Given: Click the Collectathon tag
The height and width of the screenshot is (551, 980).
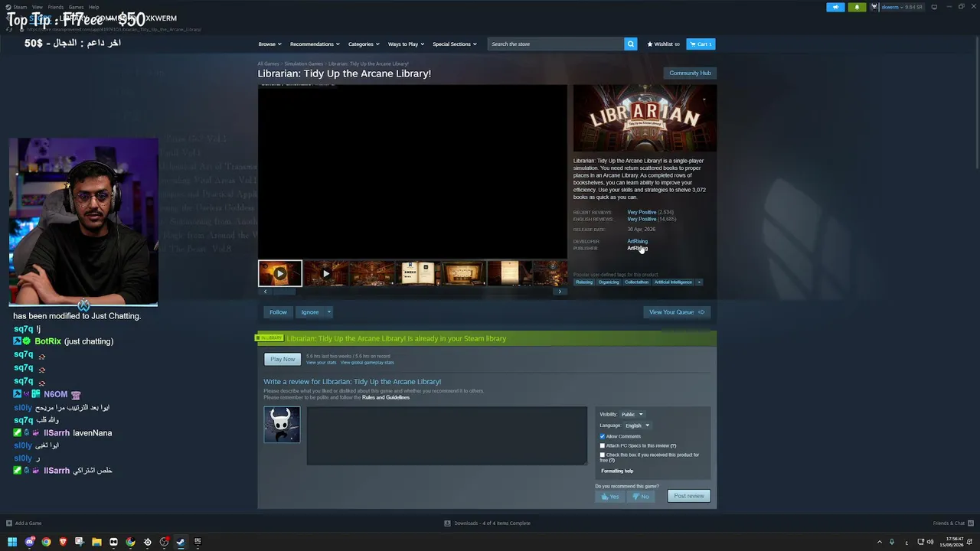Looking at the screenshot, I should [636, 282].
